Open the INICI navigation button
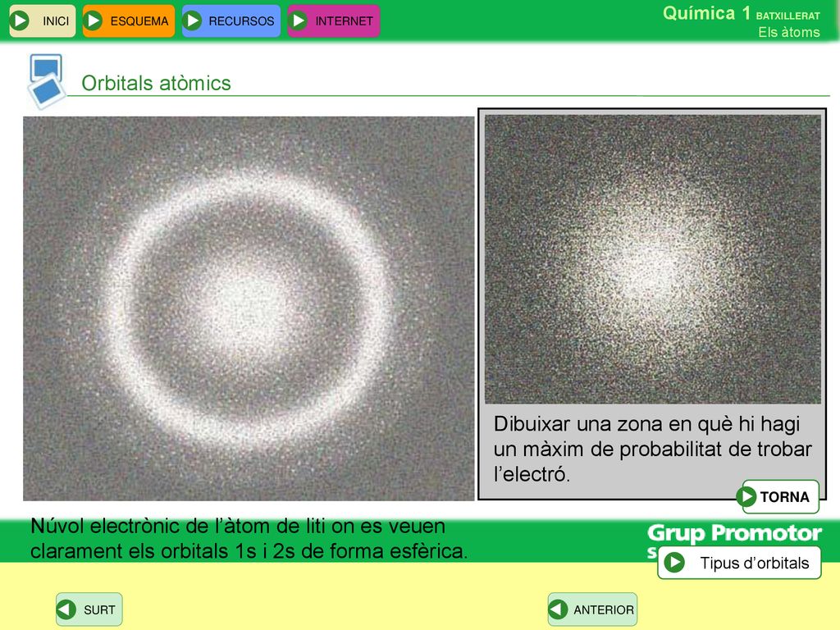Screen dimensions: 840x630 point(43,21)
